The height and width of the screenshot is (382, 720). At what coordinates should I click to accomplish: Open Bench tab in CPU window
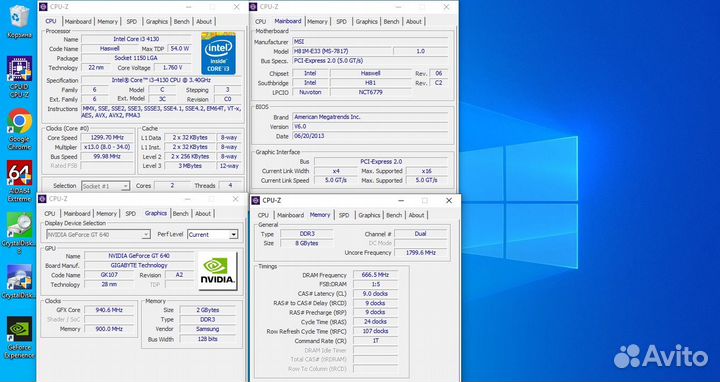pyautogui.click(x=181, y=22)
